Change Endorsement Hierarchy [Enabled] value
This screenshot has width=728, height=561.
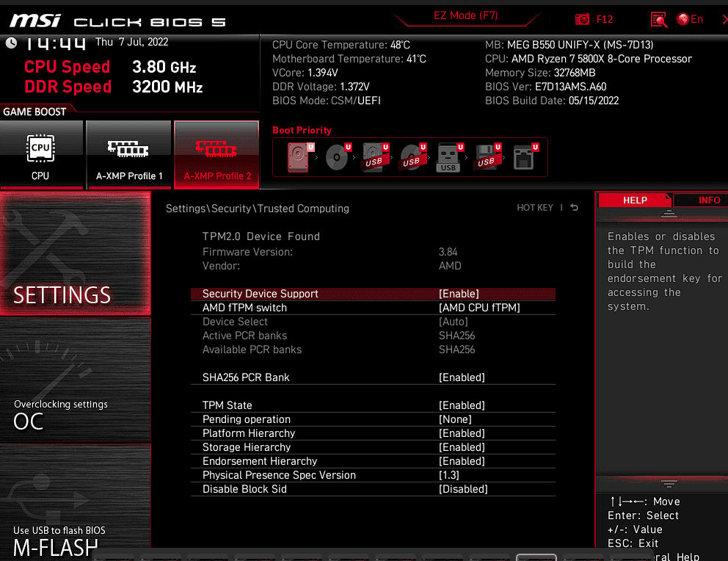coord(462,461)
